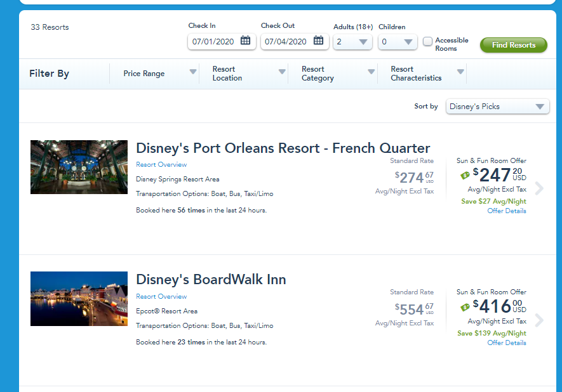View Offer Details for BoardWalk Inn
The width and height of the screenshot is (562, 392).
(x=506, y=343)
